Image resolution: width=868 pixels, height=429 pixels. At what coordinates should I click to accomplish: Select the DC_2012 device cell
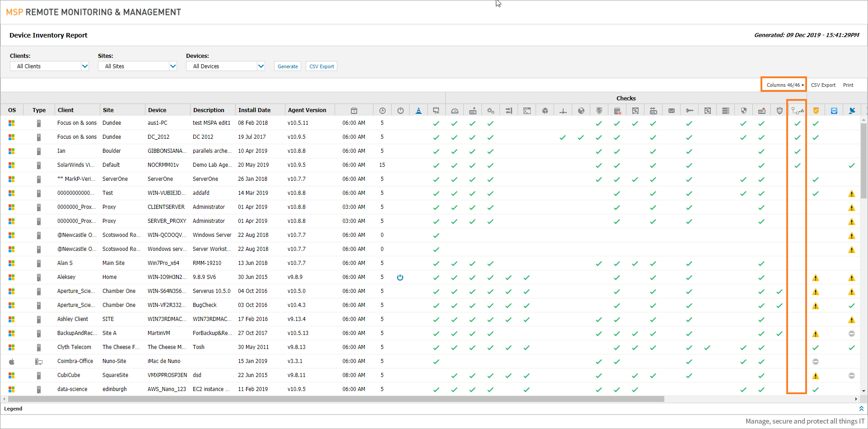coord(168,137)
